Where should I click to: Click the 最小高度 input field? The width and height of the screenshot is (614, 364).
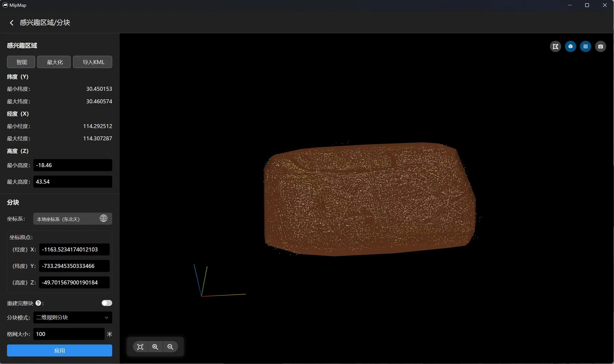[x=73, y=165]
